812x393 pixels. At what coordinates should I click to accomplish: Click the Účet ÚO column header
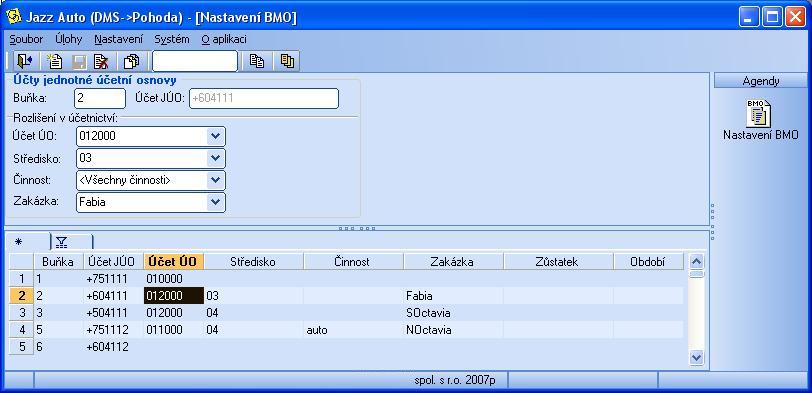173,262
